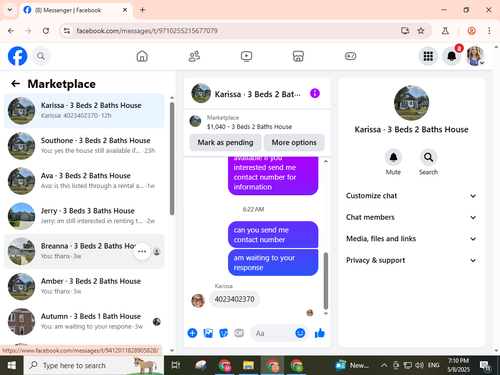Click the install app icon in address bar

coord(405,31)
